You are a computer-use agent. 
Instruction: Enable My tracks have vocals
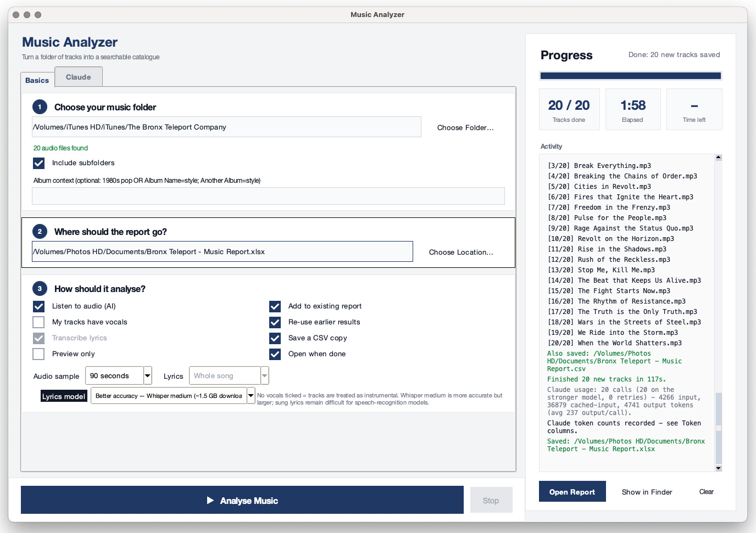click(38, 322)
